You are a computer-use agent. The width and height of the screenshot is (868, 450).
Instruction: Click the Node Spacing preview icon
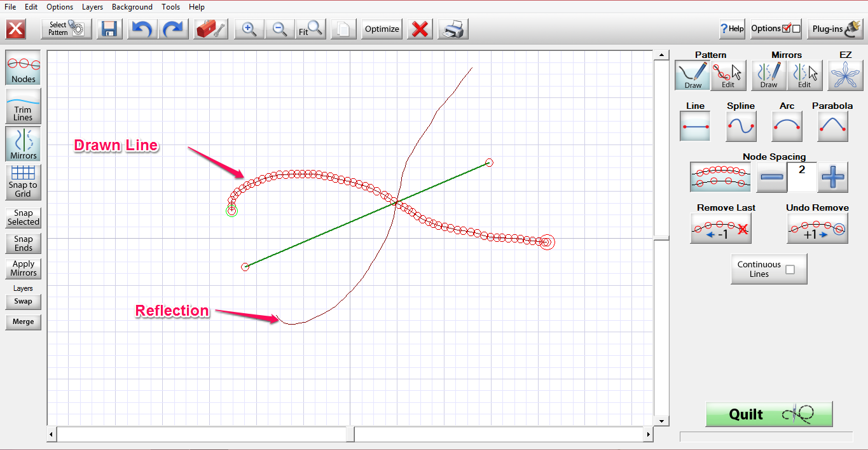coord(720,177)
